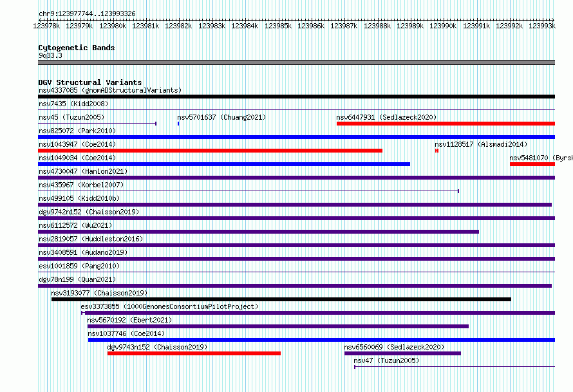The height and width of the screenshot is (392, 573).
Task: Click the 123983k ruler tick label
Action: pos(212,26)
